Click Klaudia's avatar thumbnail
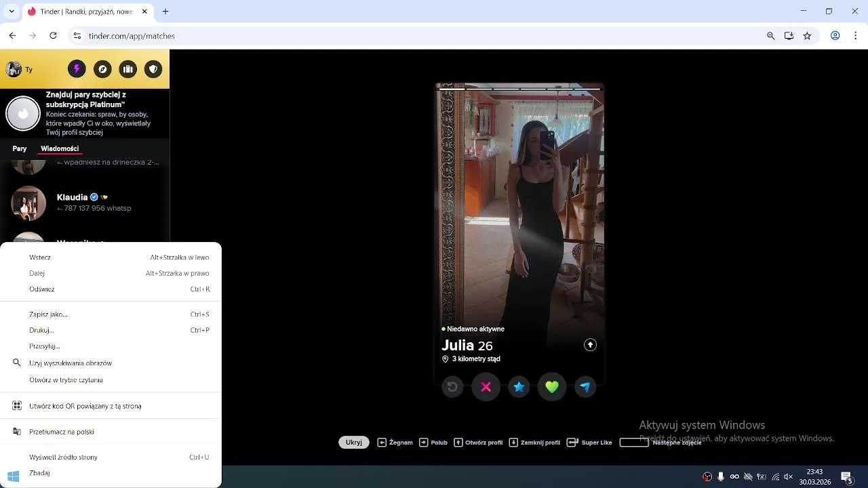The height and width of the screenshot is (488, 868). [28, 203]
